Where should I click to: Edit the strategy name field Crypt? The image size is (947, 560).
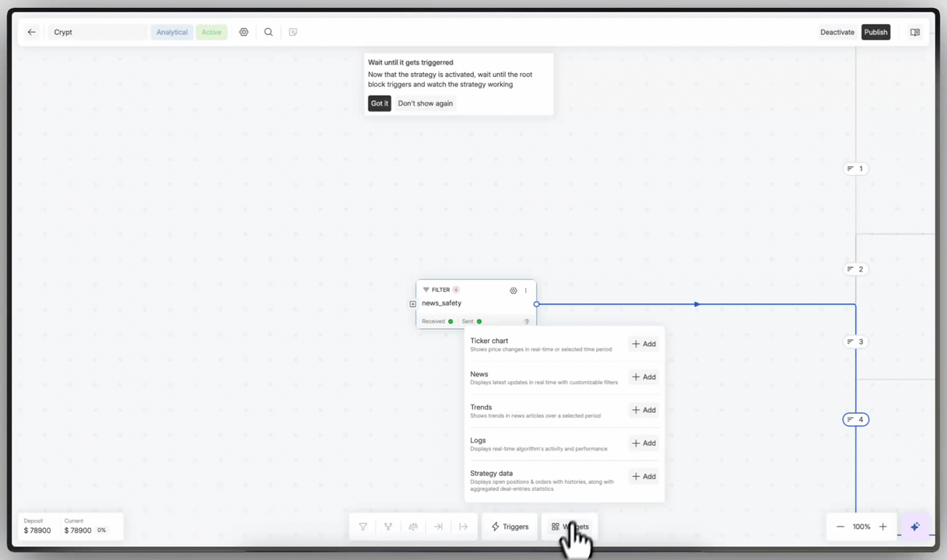click(x=97, y=32)
